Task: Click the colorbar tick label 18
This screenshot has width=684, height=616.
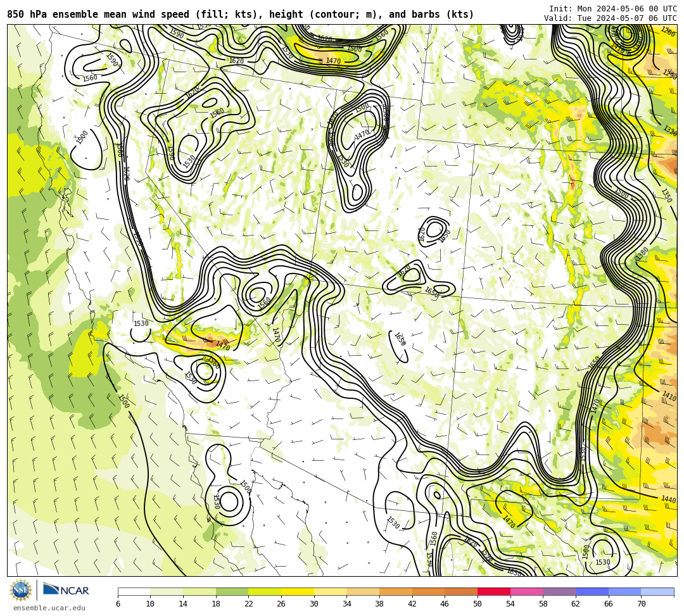Action: click(216, 604)
